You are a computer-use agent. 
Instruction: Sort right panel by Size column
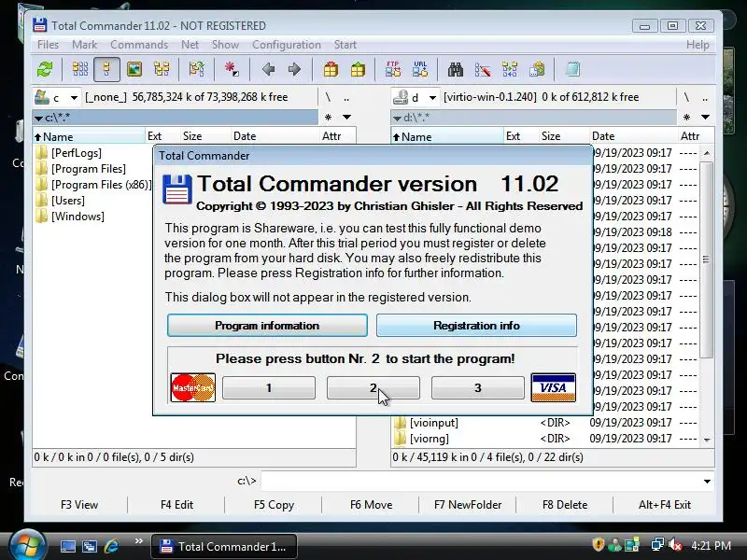tap(564, 136)
